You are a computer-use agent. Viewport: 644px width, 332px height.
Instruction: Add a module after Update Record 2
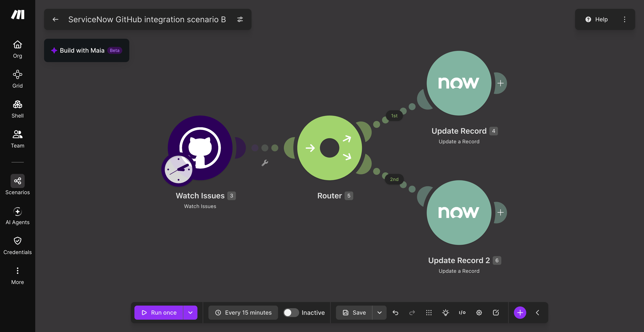(500, 212)
